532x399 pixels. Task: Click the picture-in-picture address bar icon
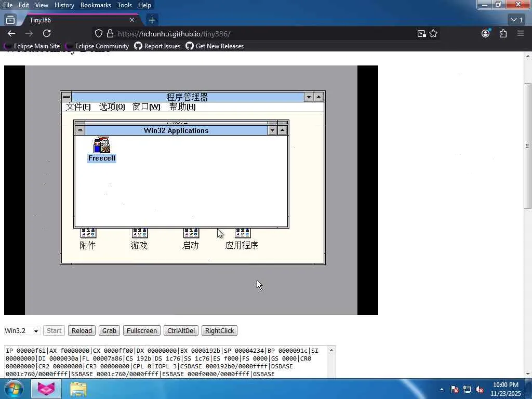pos(421,33)
